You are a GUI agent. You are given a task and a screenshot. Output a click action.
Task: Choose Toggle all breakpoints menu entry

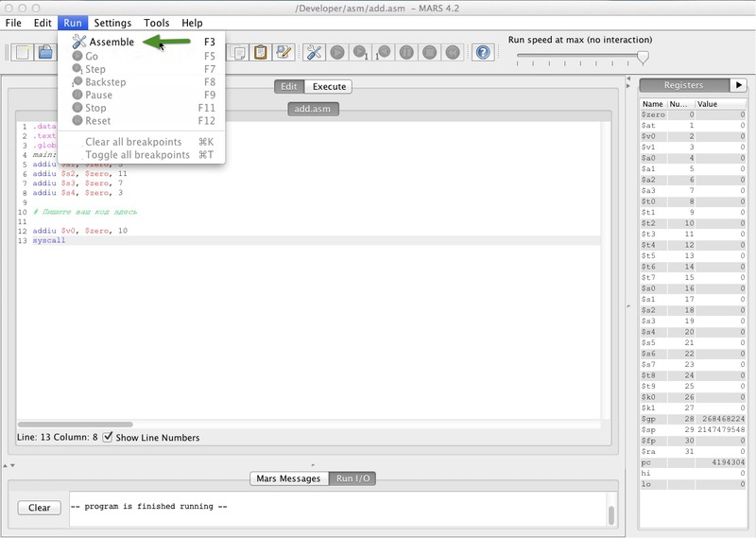pyautogui.click(x=141, y=155)
